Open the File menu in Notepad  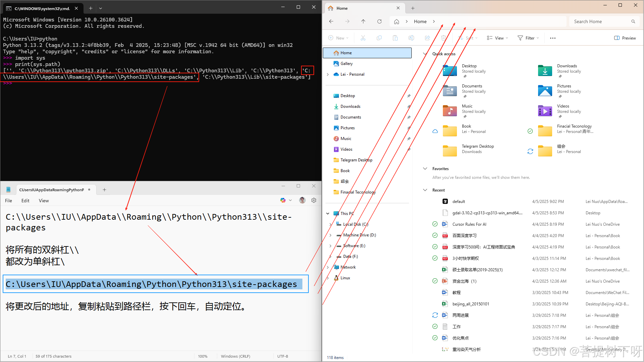(9, 201)
